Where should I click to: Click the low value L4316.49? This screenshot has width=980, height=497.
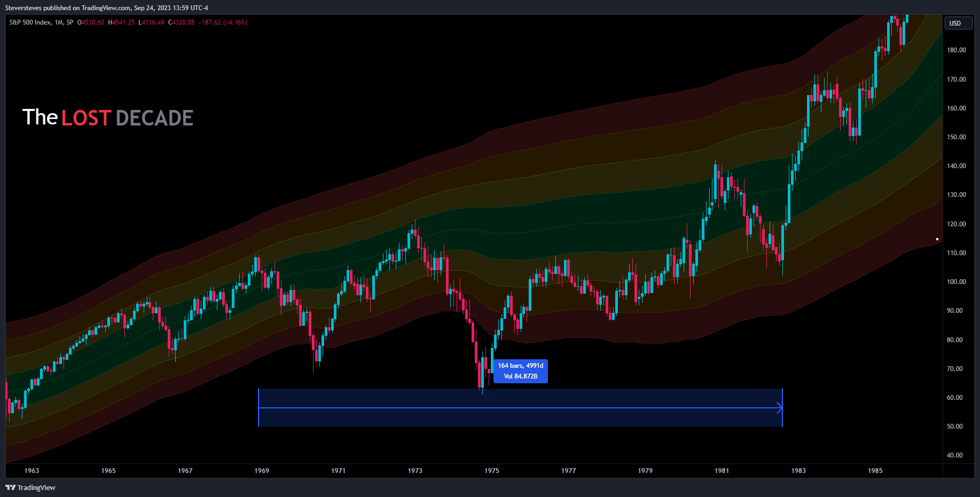point(152,22)
